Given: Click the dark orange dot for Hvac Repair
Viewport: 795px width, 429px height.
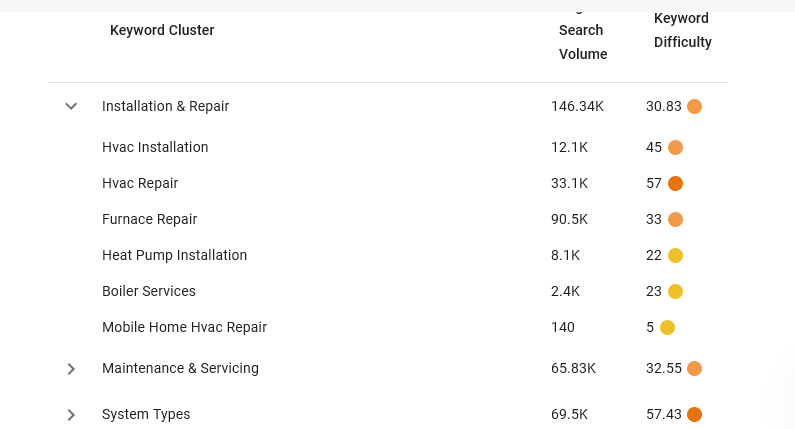Looking at the screenshot, I should click(675, 184).
